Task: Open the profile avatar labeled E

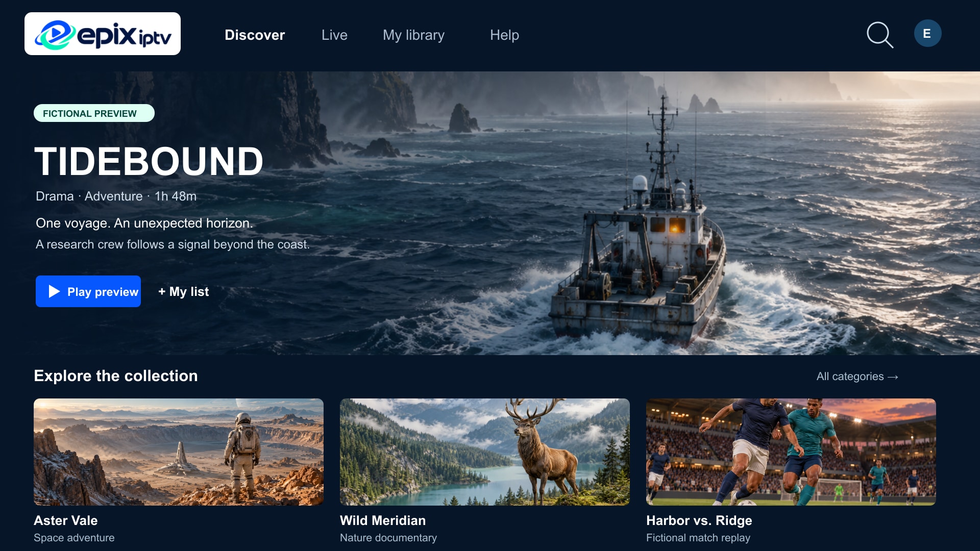Action: tap(927, 34)
